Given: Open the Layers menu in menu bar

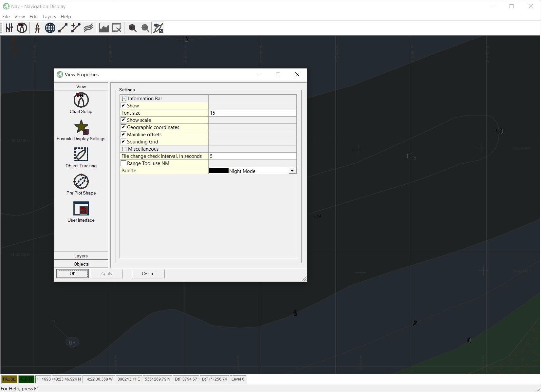Looking at the screenshot, I should [x=49, y=17].
